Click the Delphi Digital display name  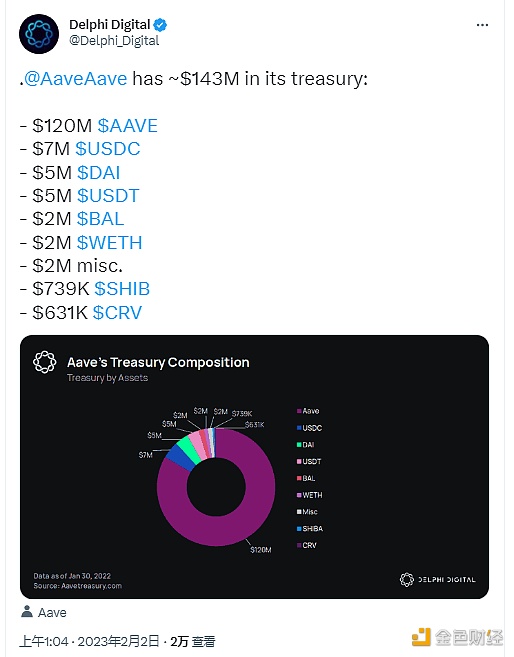(x=110, y=25)
